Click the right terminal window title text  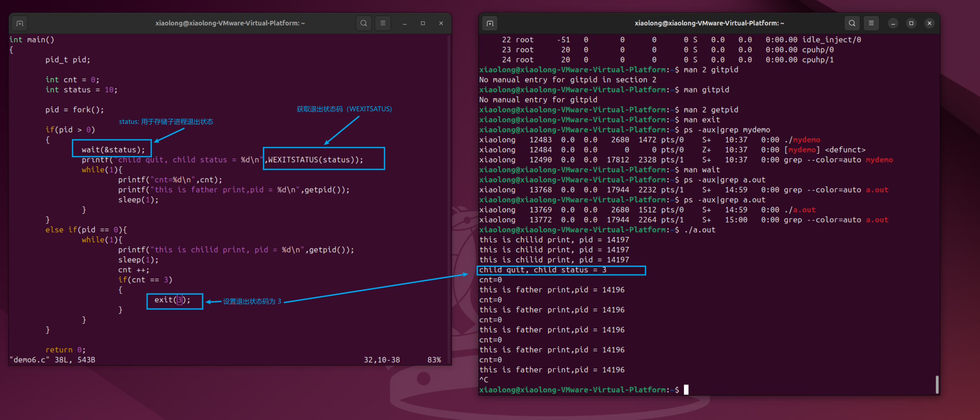[x=709, y=23]
